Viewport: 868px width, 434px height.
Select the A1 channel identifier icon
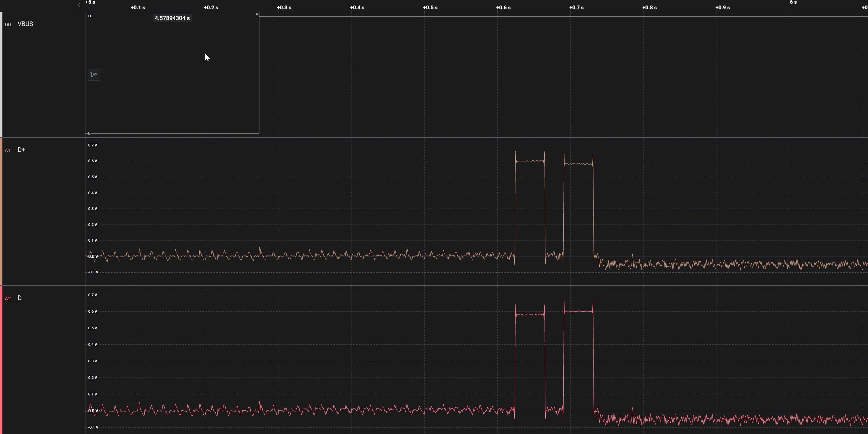click(8, 150)
